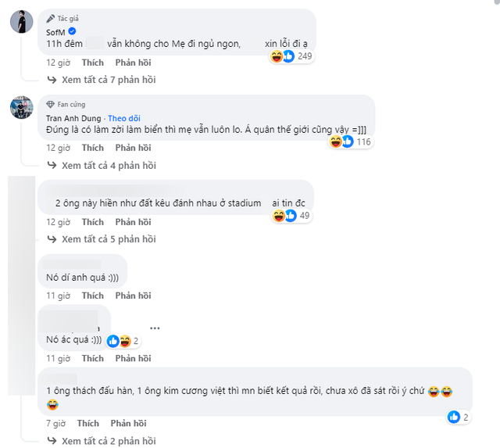Open reactions on SofM's comment (249)
Viewport: 500px width, 448px height.
pos(291,56)
